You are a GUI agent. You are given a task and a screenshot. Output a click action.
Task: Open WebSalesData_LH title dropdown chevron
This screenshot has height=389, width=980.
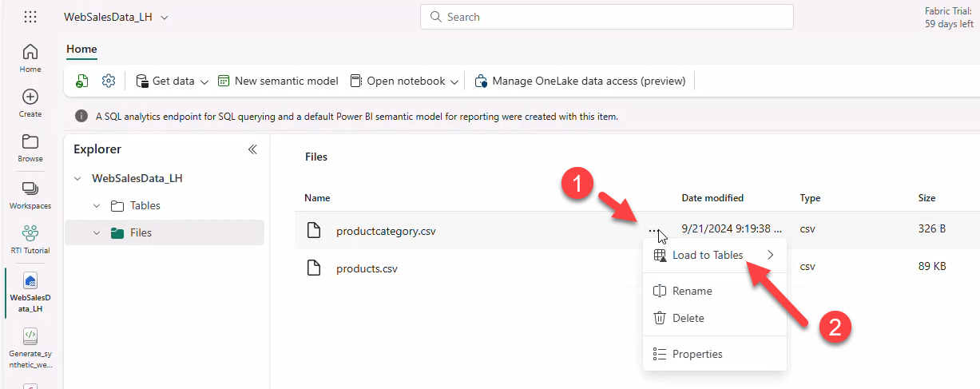coord(165,17)
